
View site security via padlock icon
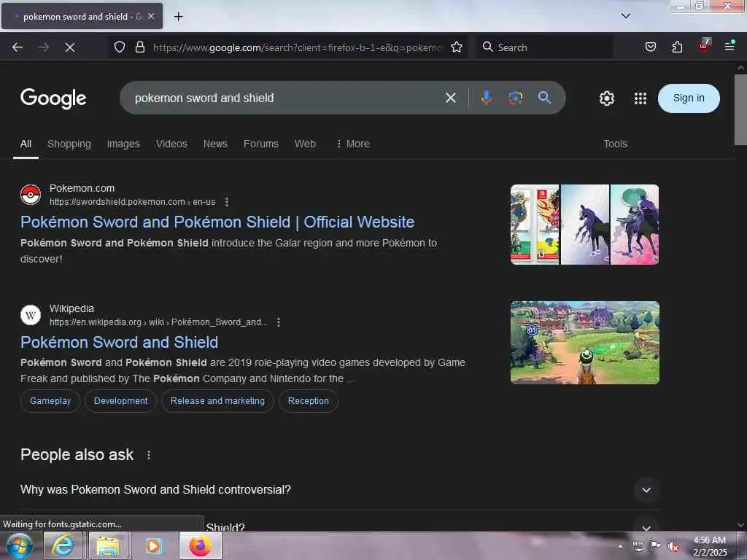coord(139,47)
